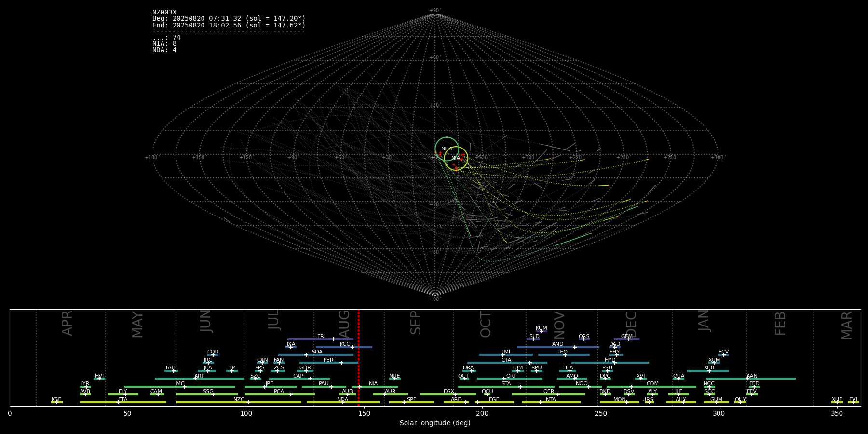The width and height of the screenshot is (868, 434).
Task: Click the DRA shower label
Action: [x=468, y=368]
